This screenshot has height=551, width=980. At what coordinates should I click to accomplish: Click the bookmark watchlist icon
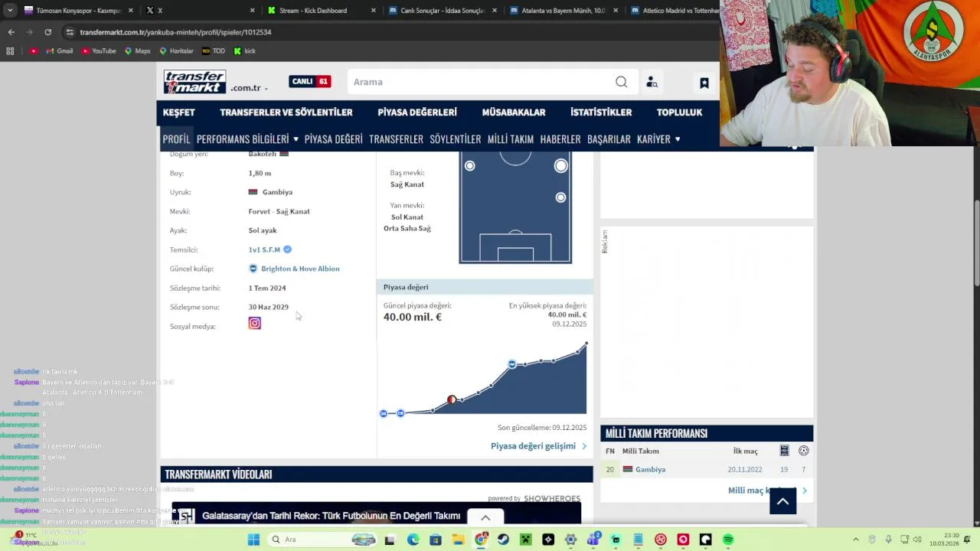[x=704, y=83]
